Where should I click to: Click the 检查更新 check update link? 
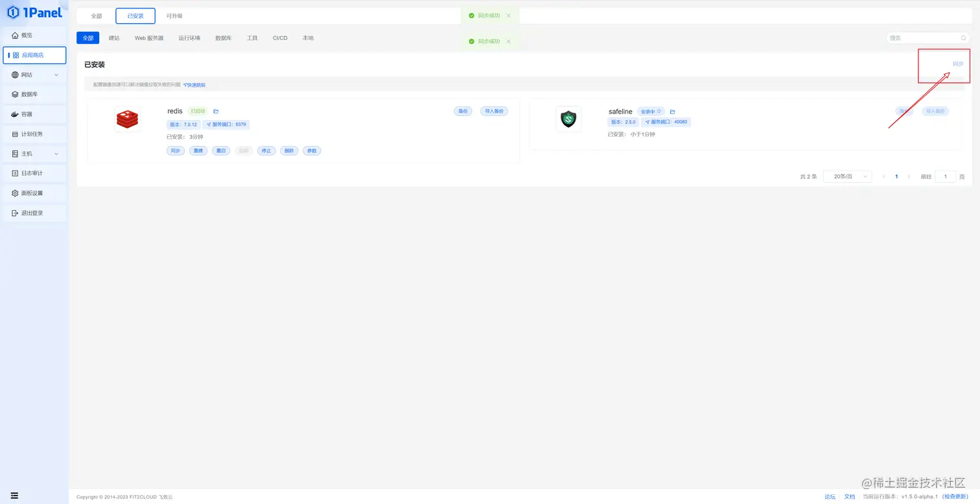click(x=956, y=497)
